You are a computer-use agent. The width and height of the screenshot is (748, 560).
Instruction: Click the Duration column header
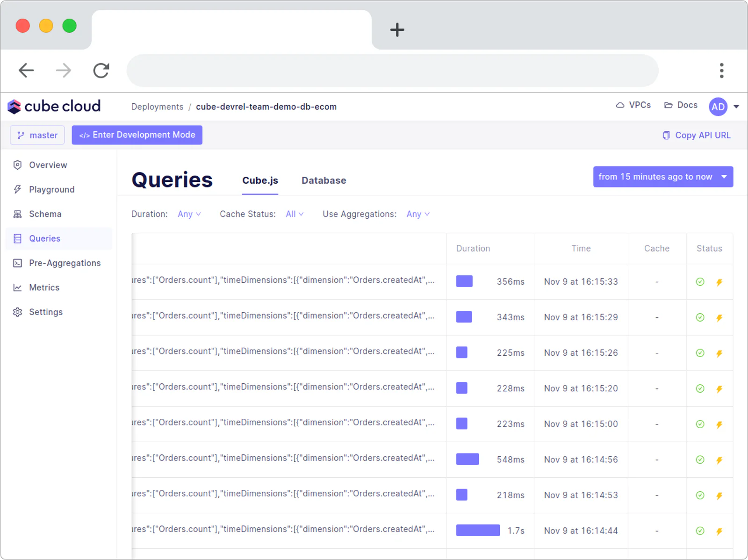[473, 249]
